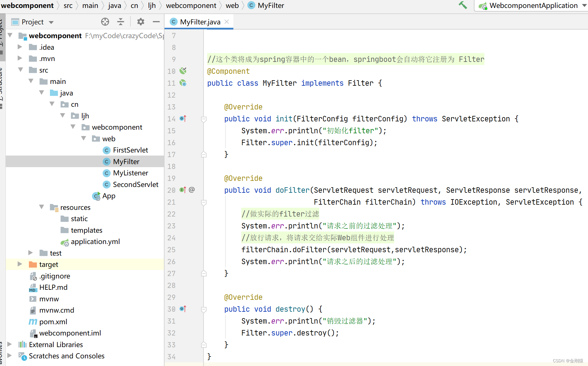Collapse the cn package arrow
The image size is (588, 366).
[x=52, y=104]
